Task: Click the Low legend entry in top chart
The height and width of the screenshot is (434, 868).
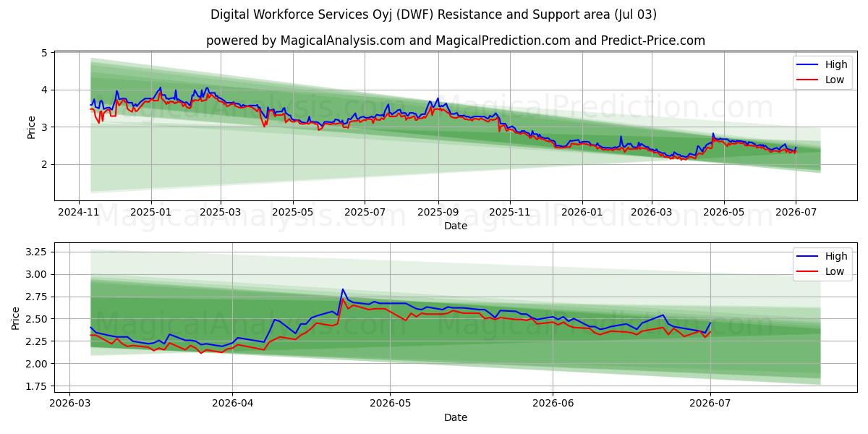Action: pos(820,80)
